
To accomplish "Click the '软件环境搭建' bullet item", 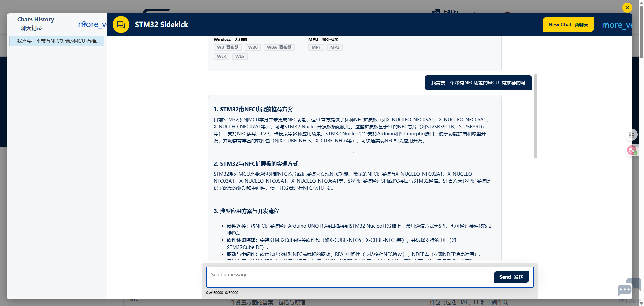I will (341, 244).
